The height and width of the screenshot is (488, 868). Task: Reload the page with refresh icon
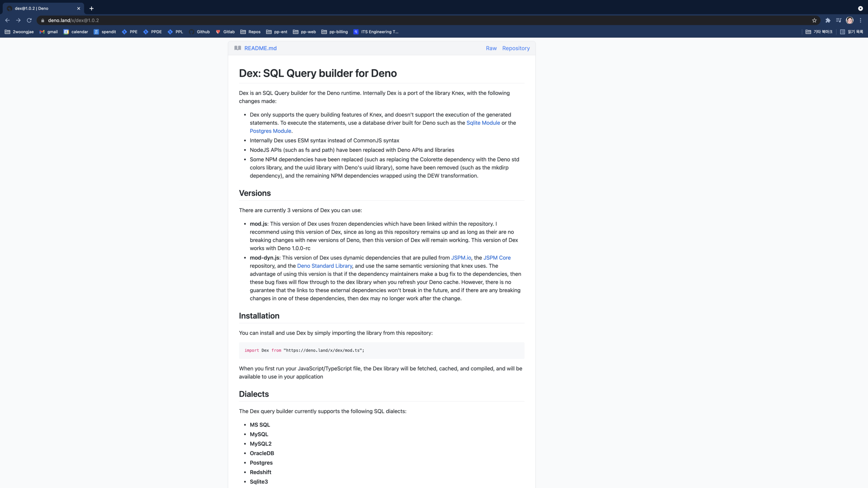point(29,20)
